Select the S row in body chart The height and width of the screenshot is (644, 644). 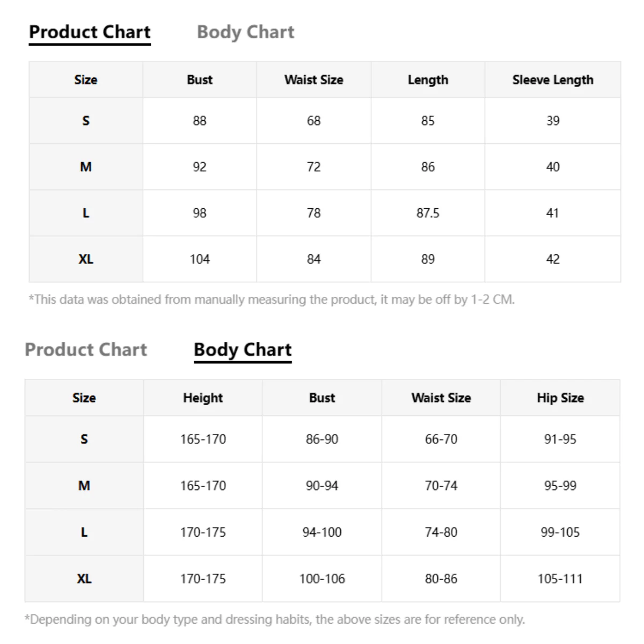point(322,439)
